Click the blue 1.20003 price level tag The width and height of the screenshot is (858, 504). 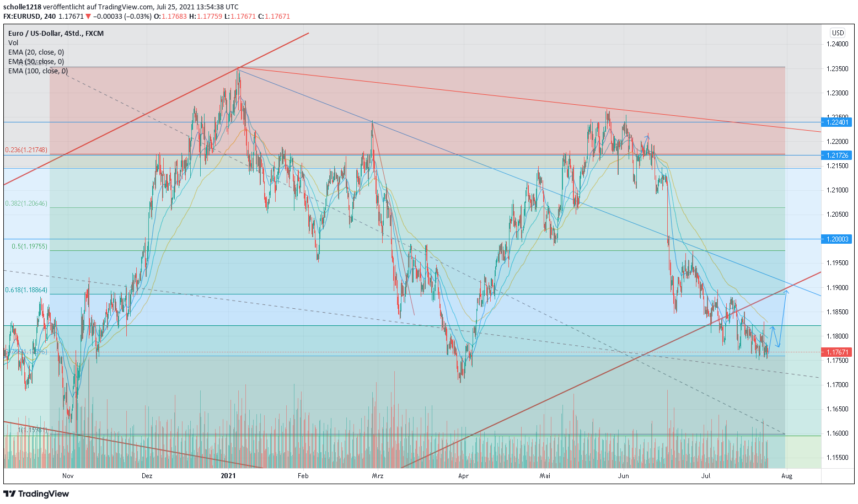tap(836, 239)
